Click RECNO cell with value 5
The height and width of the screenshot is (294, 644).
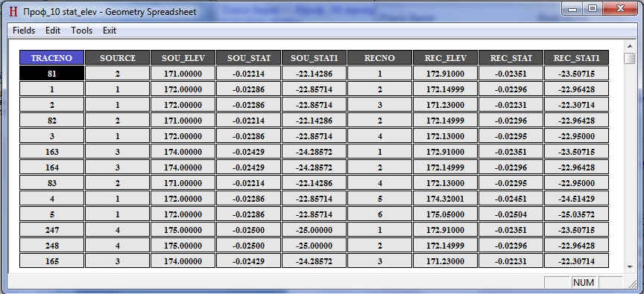point(379,199)
